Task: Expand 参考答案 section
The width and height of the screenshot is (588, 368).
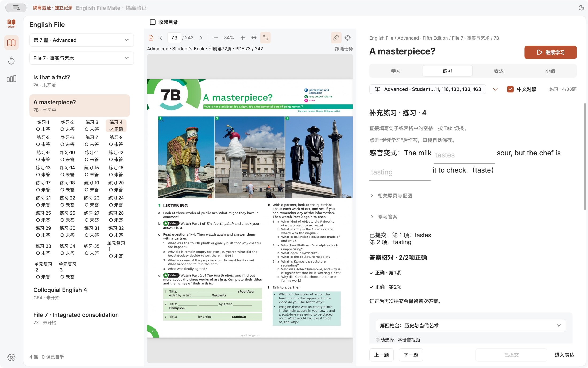Action: coord(384,217)
